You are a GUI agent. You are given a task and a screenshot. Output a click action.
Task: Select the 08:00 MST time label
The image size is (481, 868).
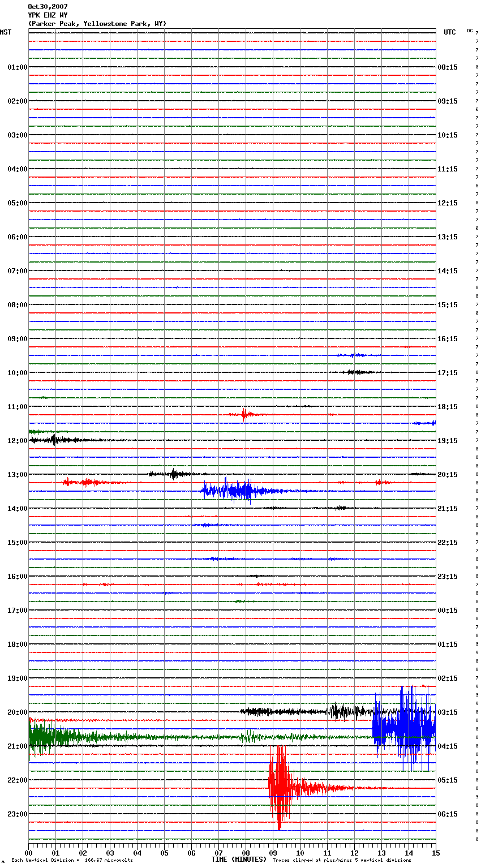click(18, 305)
